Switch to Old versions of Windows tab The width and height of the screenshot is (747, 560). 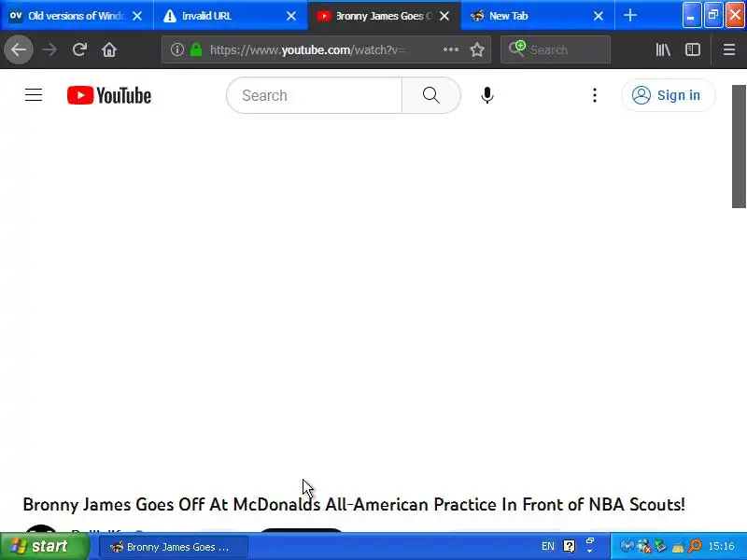click(77, 16)
